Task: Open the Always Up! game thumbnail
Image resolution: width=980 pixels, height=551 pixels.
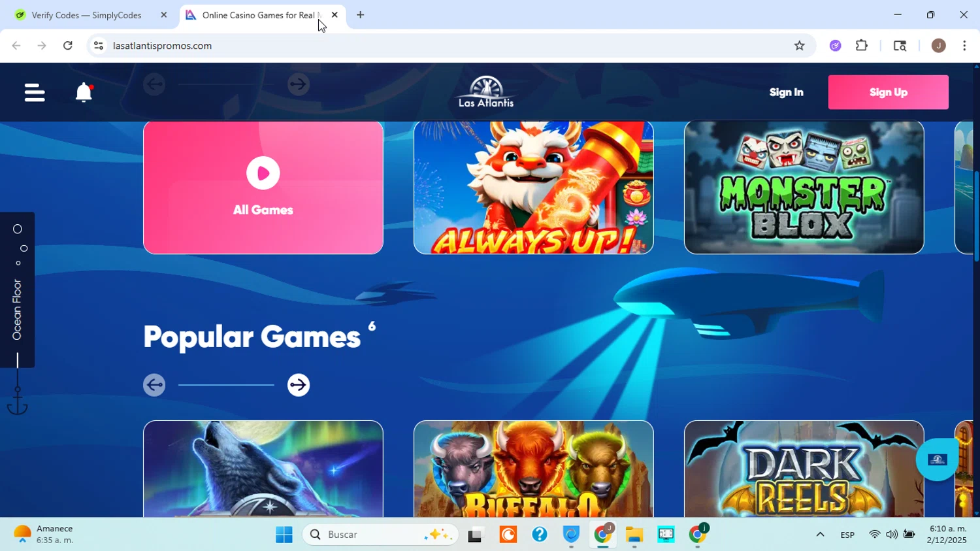Action: [534, 188]
